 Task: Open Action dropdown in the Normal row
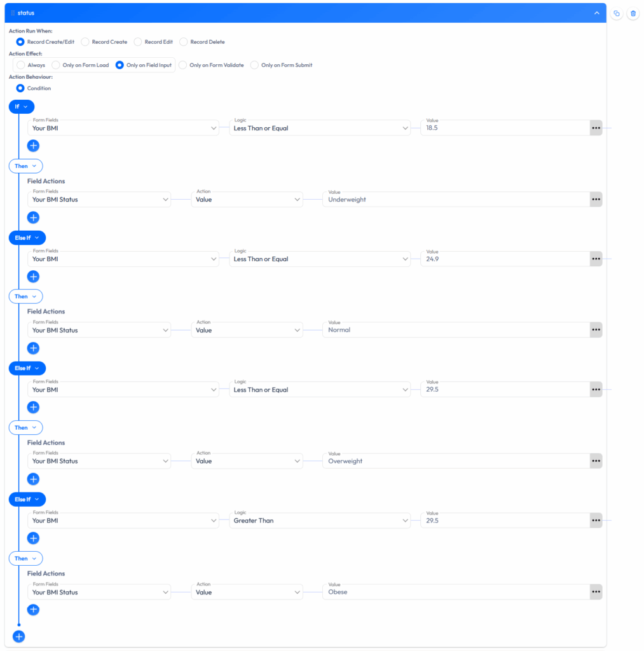point(247,330)
